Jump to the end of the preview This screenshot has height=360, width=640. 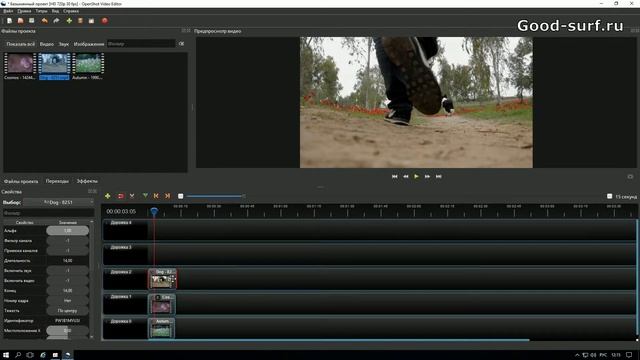pyautogui.click(x=439, y=177)
